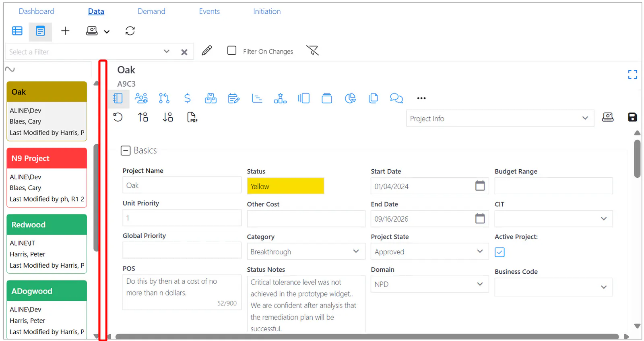
Task: Open the Category dropdown showing Breakthrough
Action: tap(306, 252)
